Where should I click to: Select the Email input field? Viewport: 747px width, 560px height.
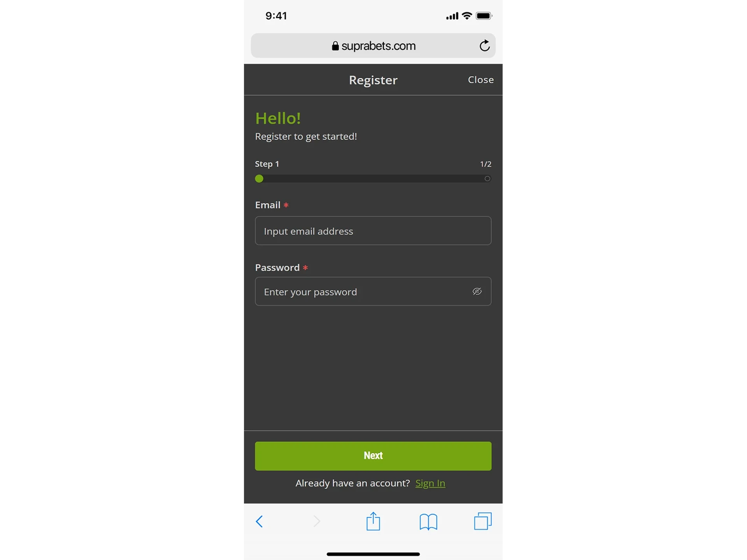373,231
